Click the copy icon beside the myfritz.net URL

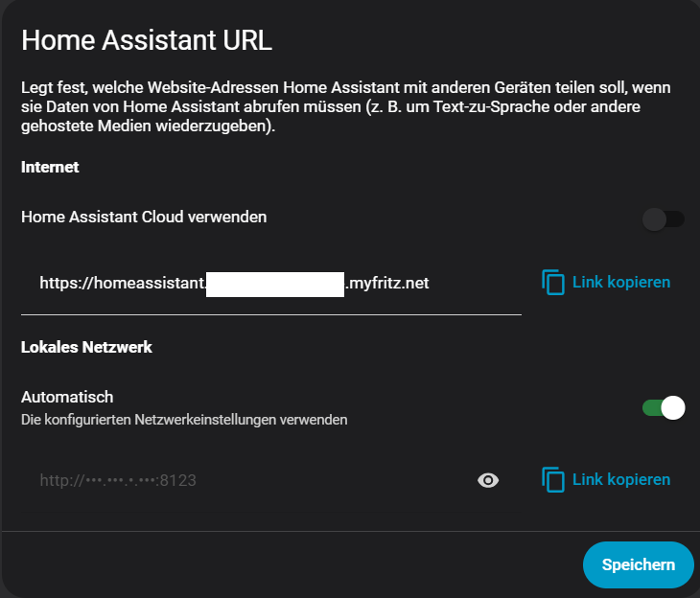pyautogui.click(x=553, y=283)
